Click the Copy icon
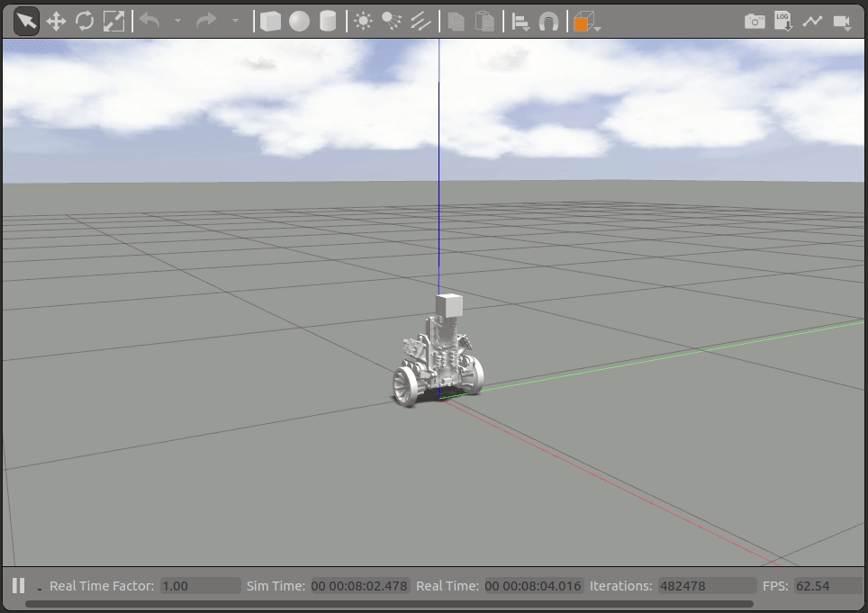Image resolution: width=868 pixels, height=613 pixels. click(457, 22)
